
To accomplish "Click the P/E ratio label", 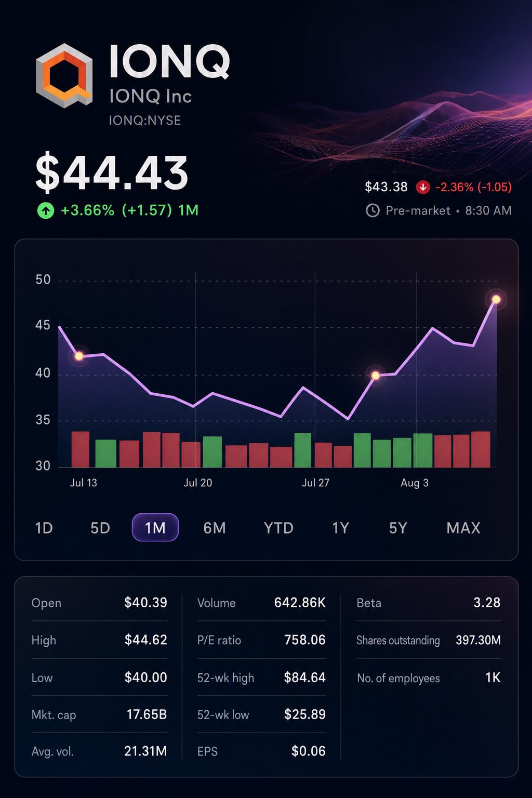I will click(219, 640).
